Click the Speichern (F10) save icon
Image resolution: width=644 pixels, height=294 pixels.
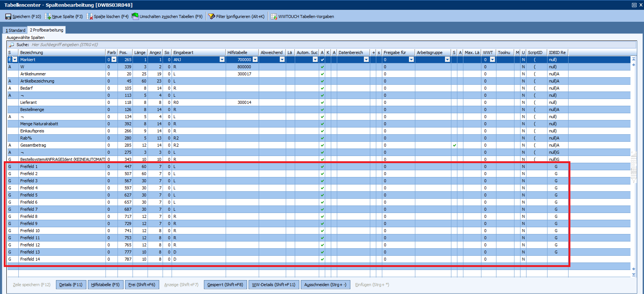pos(8,16)
